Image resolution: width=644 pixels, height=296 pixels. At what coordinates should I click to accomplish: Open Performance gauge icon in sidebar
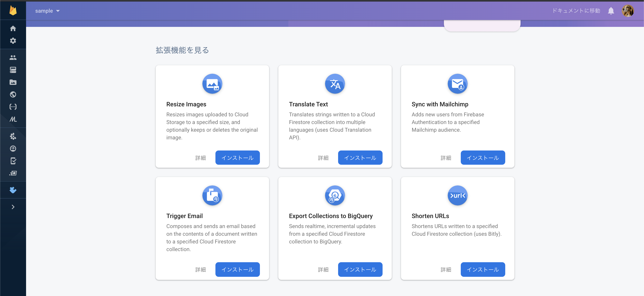coord(13,149)
